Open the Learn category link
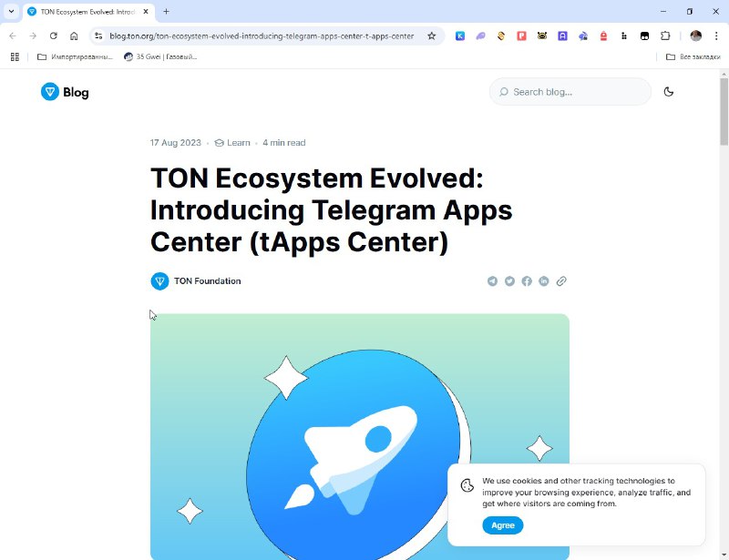This screenshot has width=729, height=560. coord(232,143)
